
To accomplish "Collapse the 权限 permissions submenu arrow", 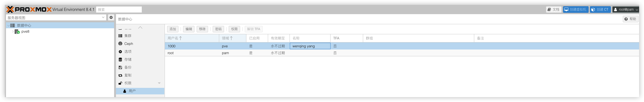I will pyautogui.click(x=159, y=83).
